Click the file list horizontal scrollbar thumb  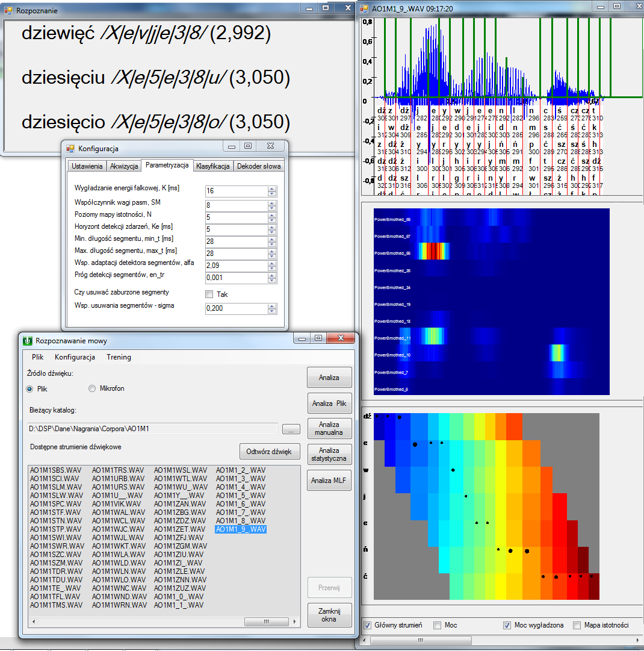click(267, 621)
